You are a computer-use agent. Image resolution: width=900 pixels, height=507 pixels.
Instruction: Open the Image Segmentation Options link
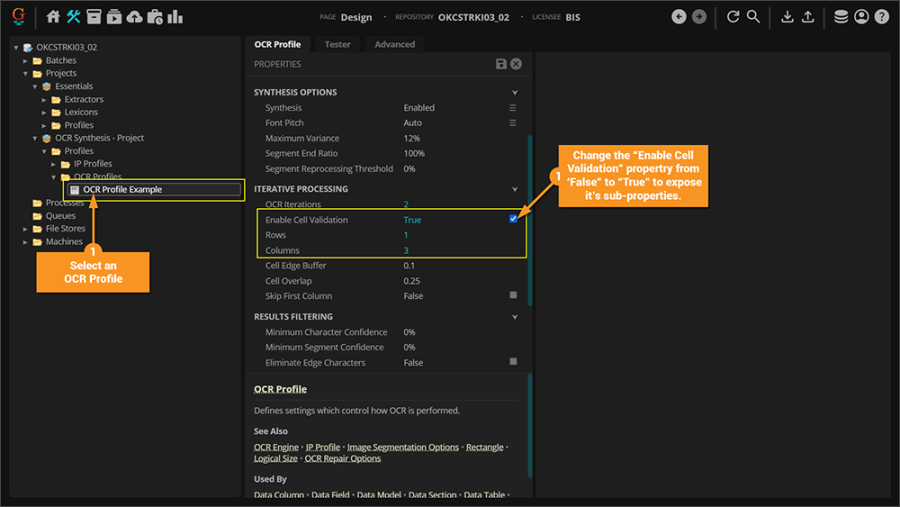(403, 447)
